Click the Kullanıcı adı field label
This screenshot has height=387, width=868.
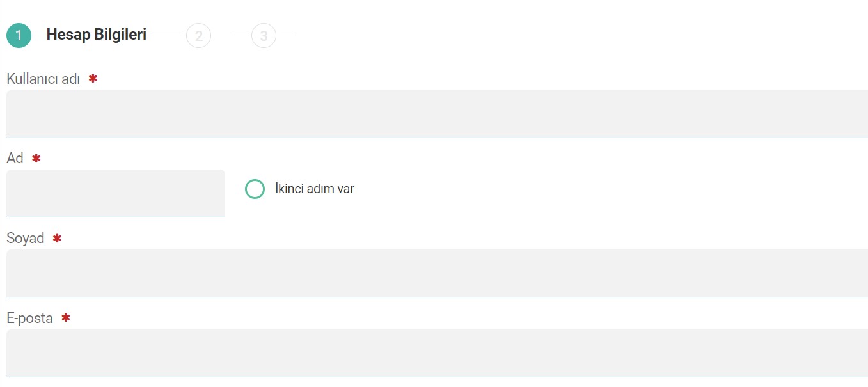[43, 79]
